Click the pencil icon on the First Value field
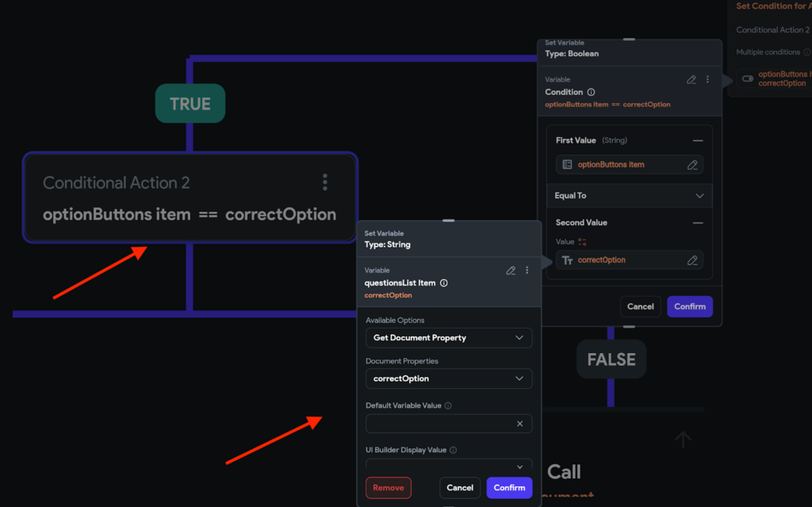812x507 pixels. click(691, 164)
